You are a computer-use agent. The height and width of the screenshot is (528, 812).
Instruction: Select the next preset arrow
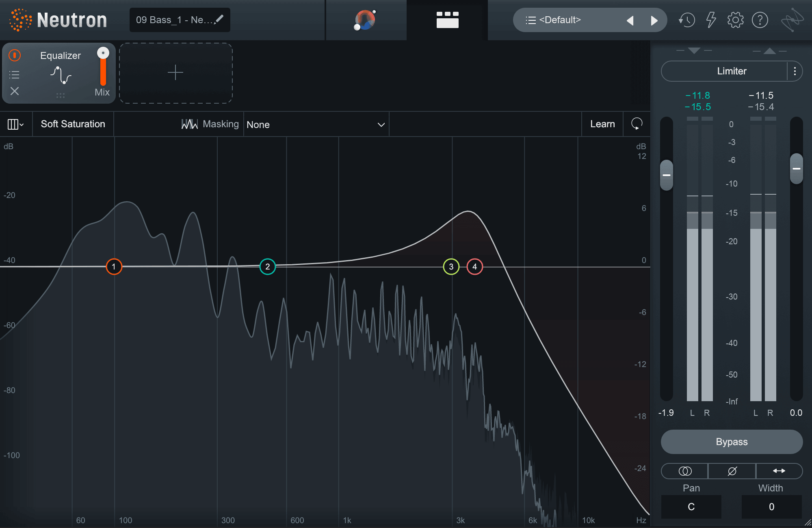pos(654,20)
